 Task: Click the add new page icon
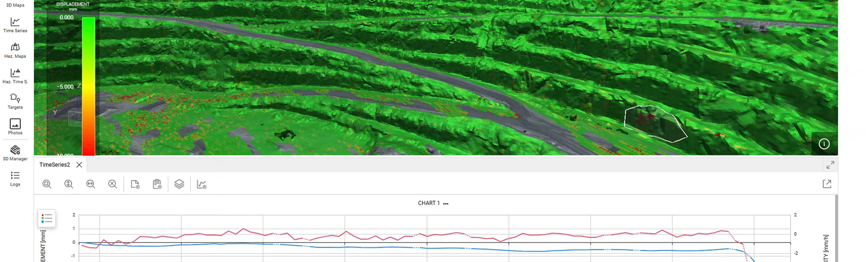[135, 184]
